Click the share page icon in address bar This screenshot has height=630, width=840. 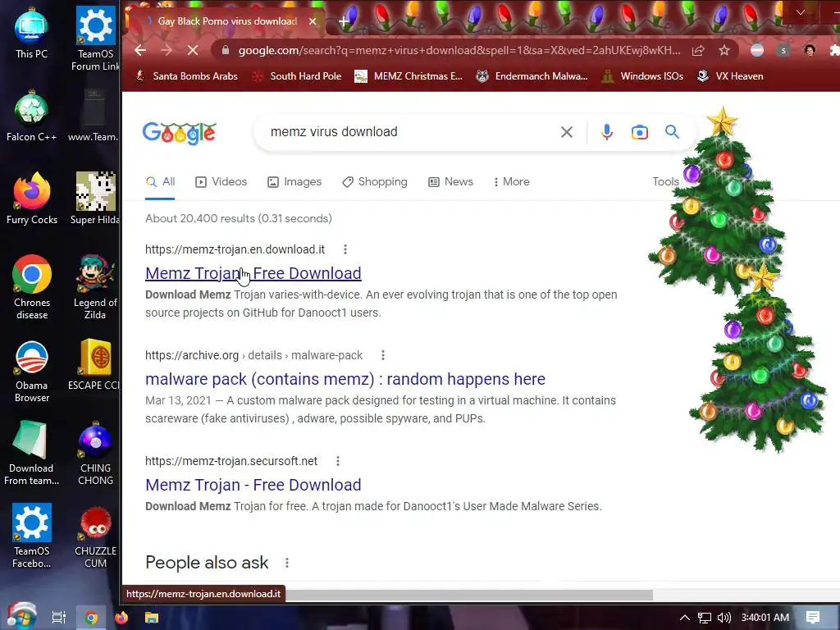[x=697, y=50]
